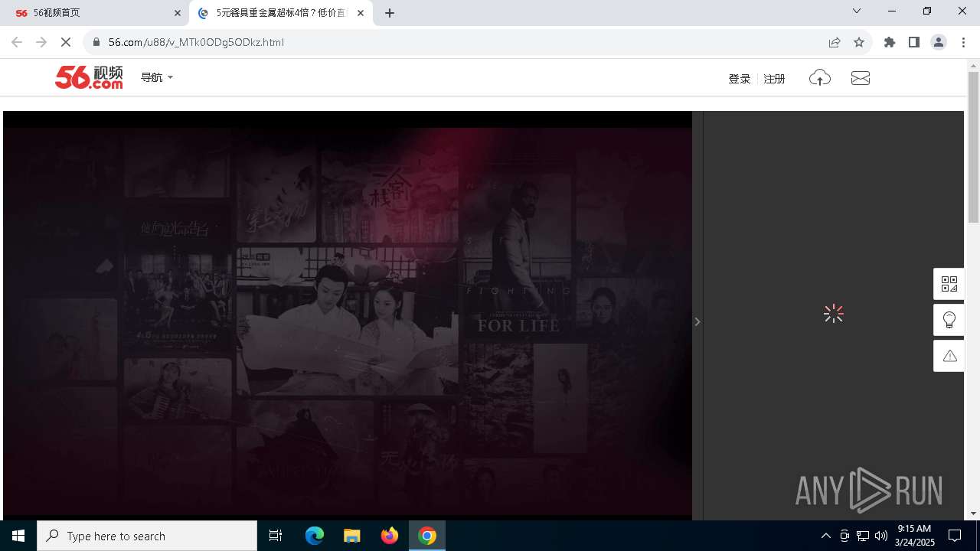Open the volume control icon

click(881, 536)
